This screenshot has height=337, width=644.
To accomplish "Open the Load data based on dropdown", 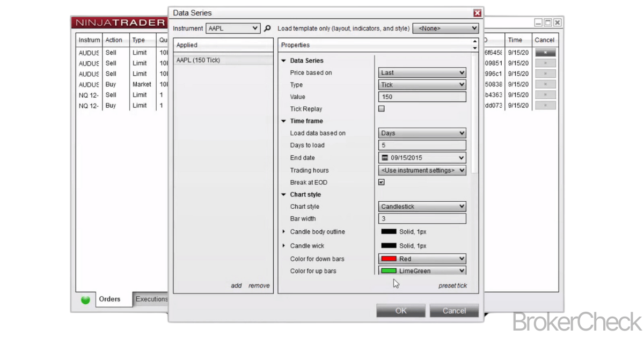I will coord(422,133).
